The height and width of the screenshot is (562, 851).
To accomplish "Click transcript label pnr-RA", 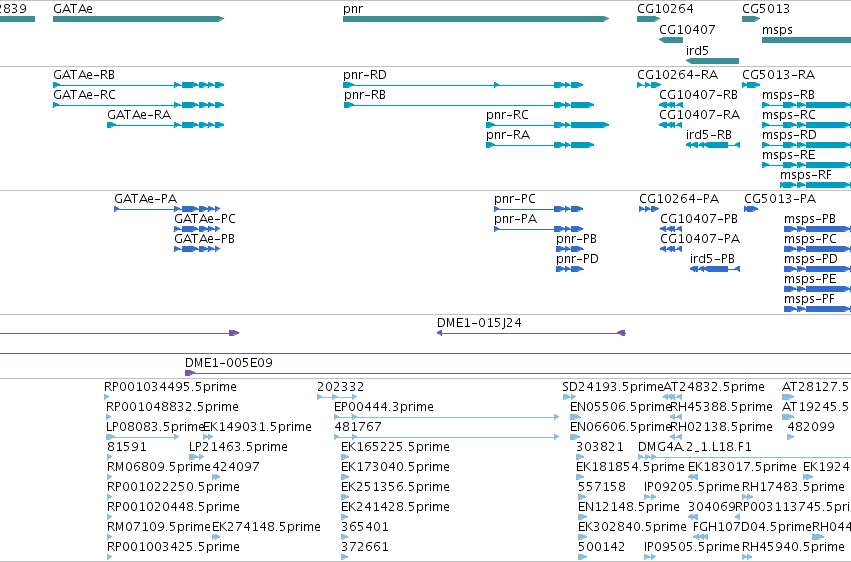I will pos(508,135).
